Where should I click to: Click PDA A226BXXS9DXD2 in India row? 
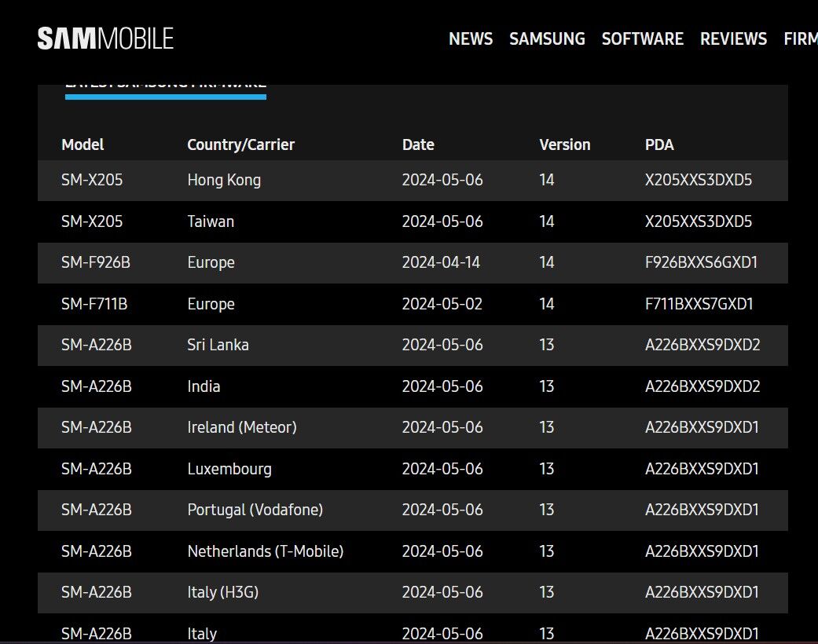pos(702,386)
